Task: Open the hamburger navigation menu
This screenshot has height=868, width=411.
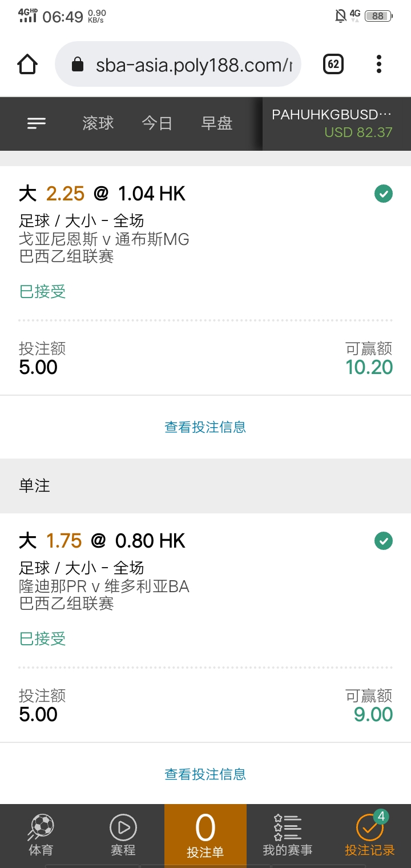Action: [x=37, y=123]
